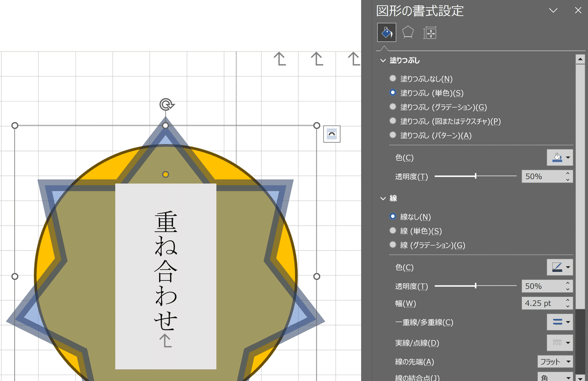Select 塗りつぶしなし(N) radio button
This screenshot has height=381, width=588.
(x=392, y=78)
